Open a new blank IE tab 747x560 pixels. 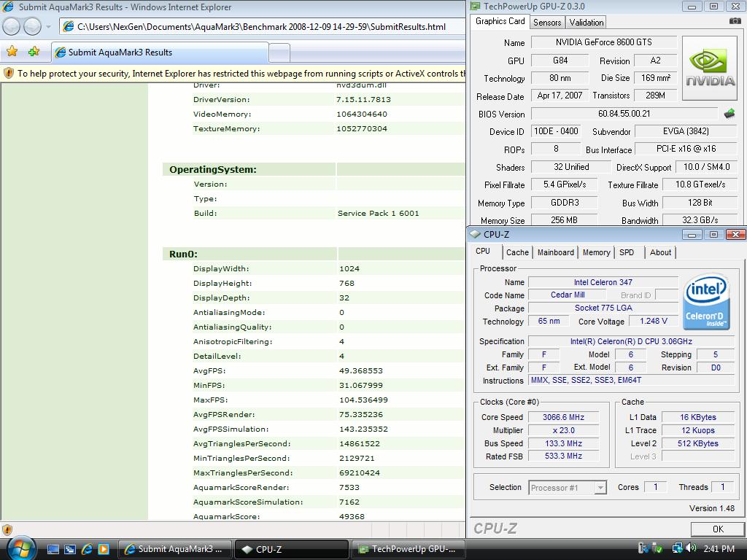click(279, 52)
